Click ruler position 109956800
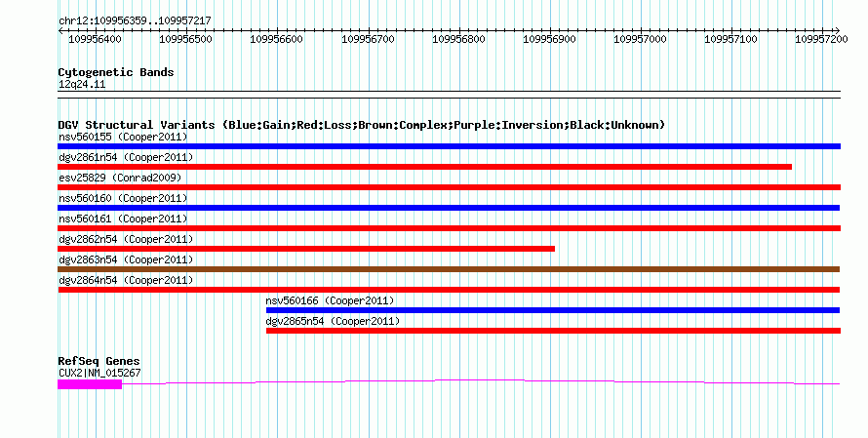 pos(459,39)
